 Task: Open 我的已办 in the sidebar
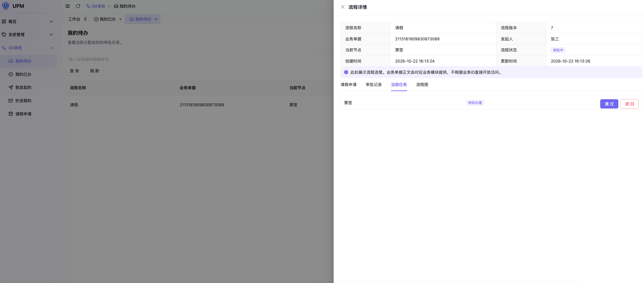28,74
